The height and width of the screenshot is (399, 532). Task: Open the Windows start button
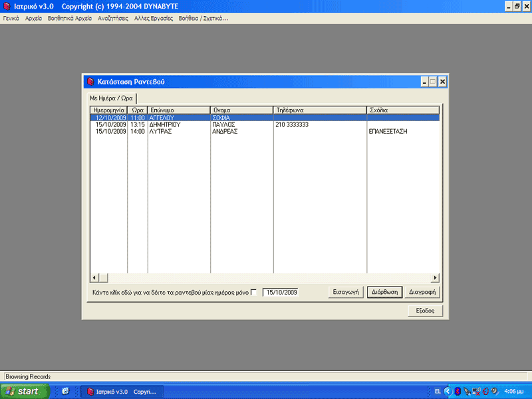(25, 391)
